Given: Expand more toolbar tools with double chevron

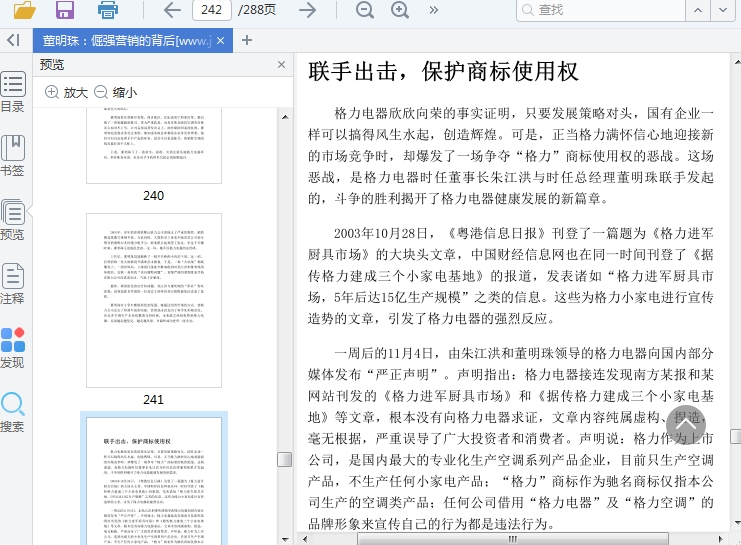Looking at the screenshot, I should pos(433,10).
